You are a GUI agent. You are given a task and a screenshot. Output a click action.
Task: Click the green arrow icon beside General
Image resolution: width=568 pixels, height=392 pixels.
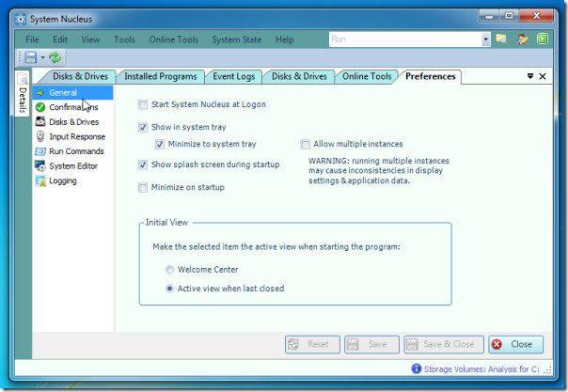pos(40,93)
